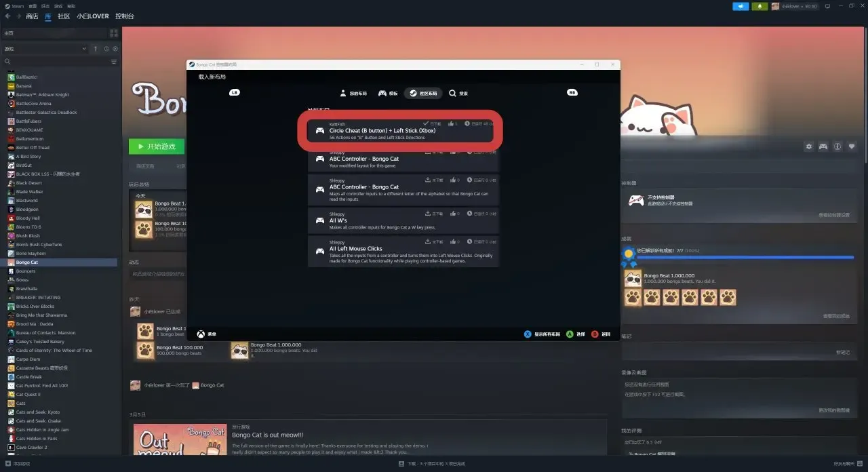Image resolution: width=868 pixels, height=472 pixels.
Task: Open the 小白LOVER profile tab
Action: (x=93, y=16)
